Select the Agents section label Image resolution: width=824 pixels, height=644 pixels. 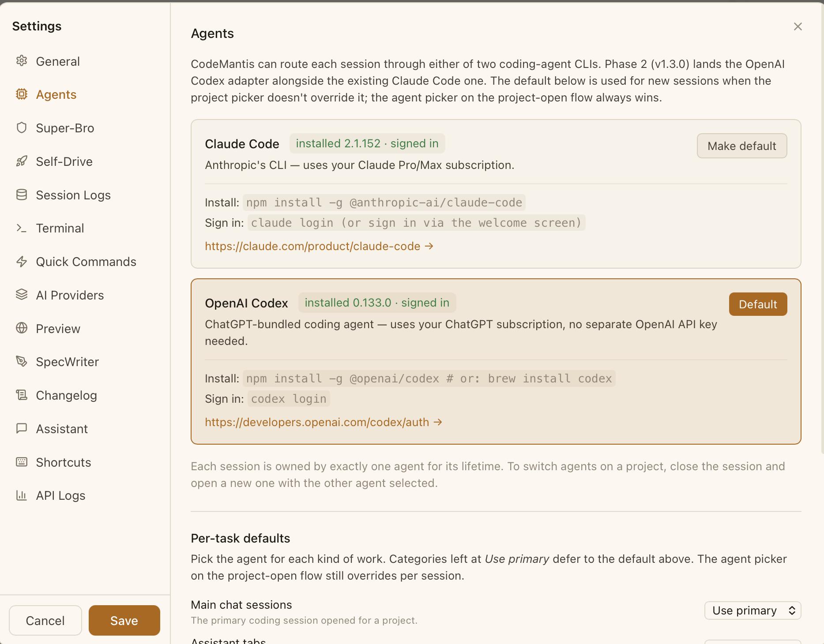56,94
